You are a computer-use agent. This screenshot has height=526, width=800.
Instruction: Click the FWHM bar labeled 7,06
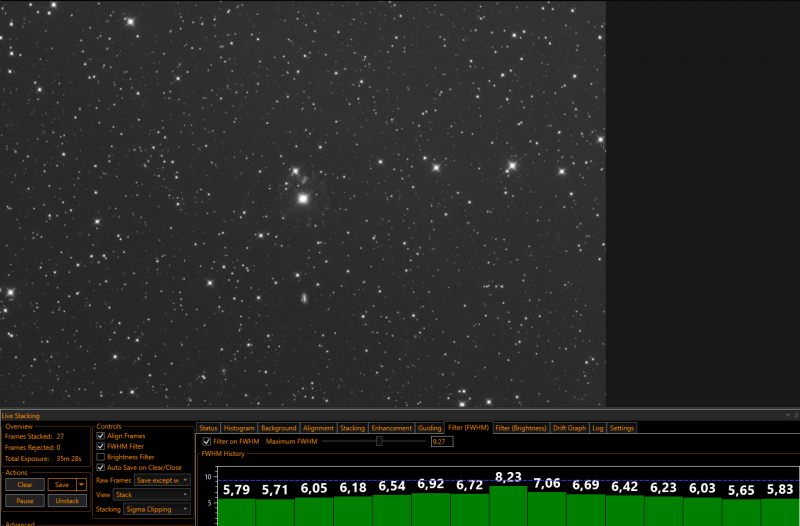click(x=547, y=509)
